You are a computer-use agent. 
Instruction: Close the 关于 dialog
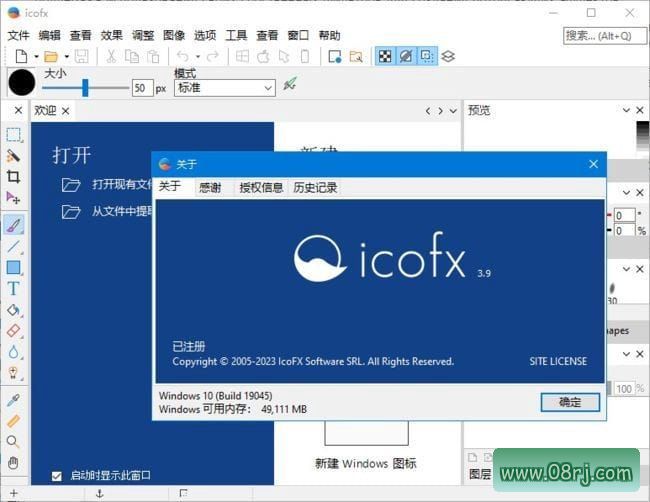pos(594,164)
